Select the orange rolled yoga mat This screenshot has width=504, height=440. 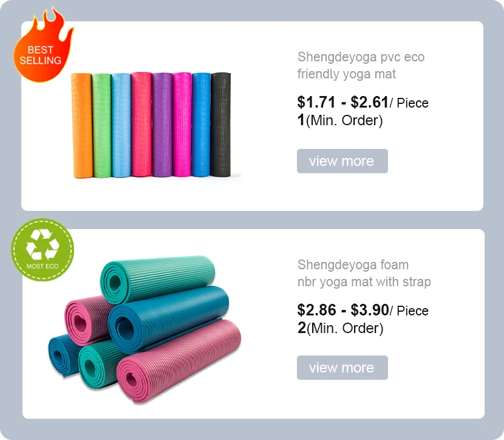pos(81,125)
